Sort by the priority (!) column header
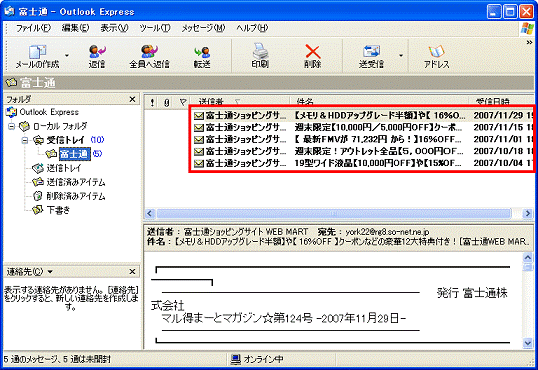The width and height of the screenshot is (538, 370). [152, 102]
